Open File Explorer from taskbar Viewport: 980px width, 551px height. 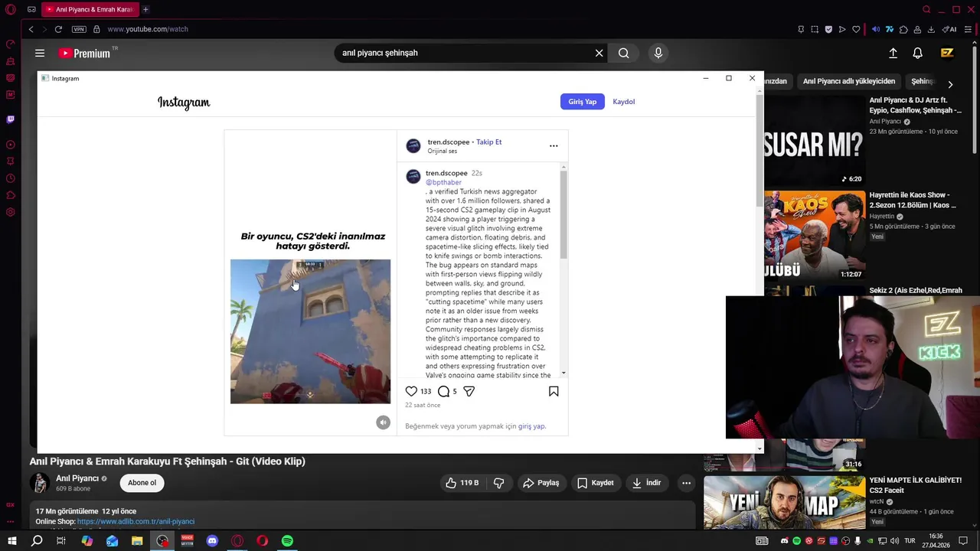(137, 541)
